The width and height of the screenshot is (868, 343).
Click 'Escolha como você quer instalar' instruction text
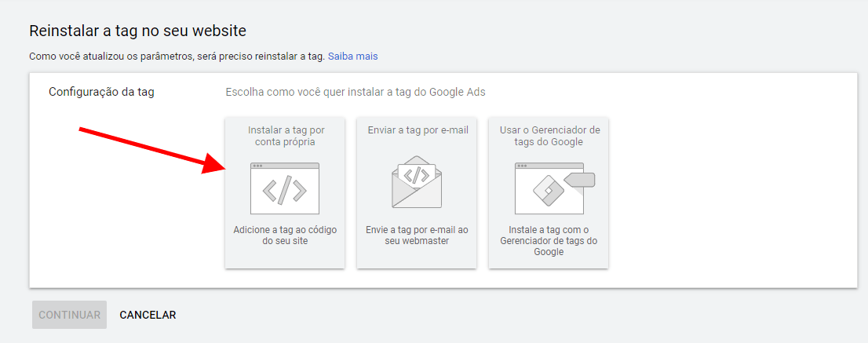click(356, 92)
